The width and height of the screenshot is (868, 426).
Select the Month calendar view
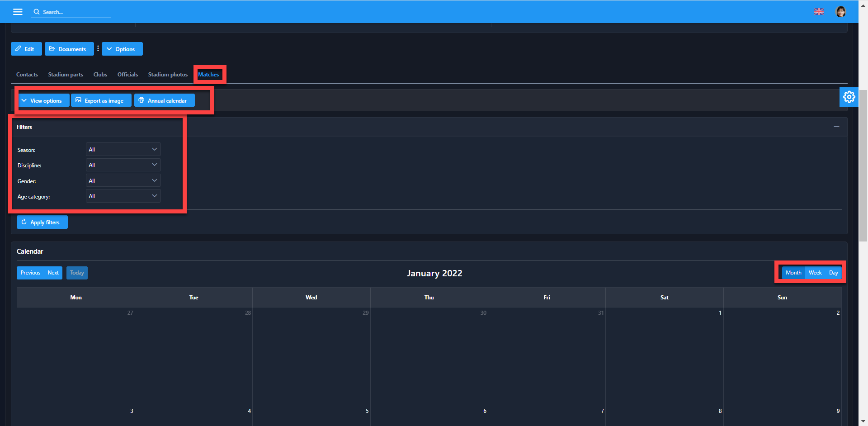pos(793,273)
